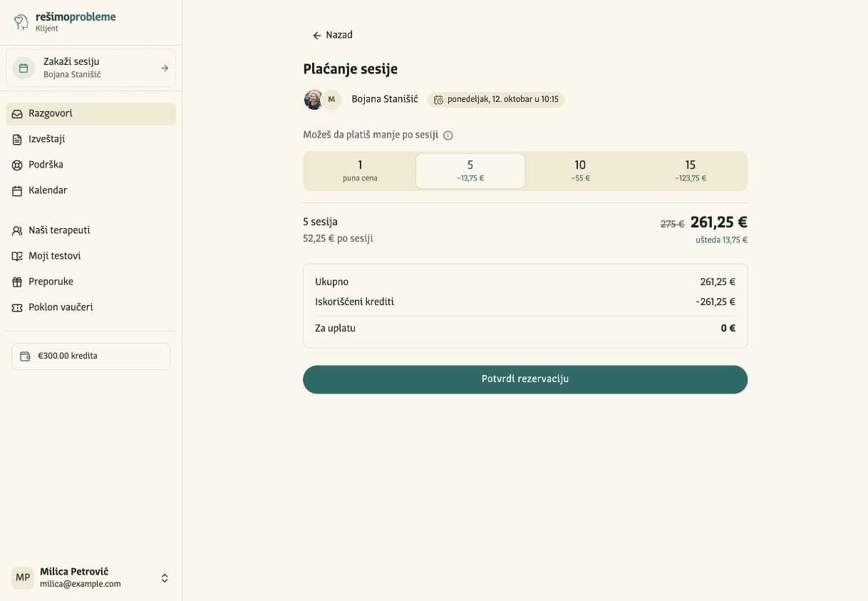Click the Naši terapeuti people icon
The width and height of the screenshot is (868, 601).
[x=17, y=230]
